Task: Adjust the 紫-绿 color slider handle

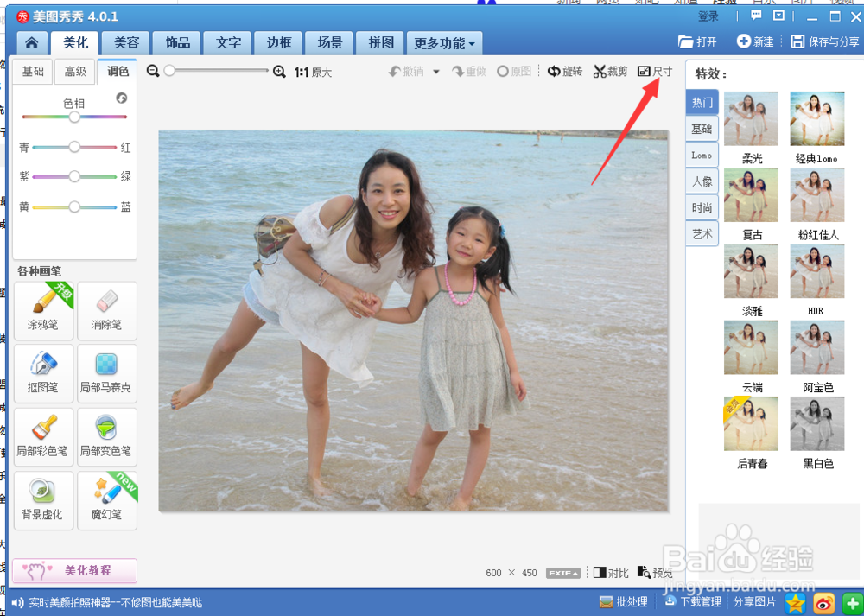Action: pyautogui.click(x=74, y=176)
